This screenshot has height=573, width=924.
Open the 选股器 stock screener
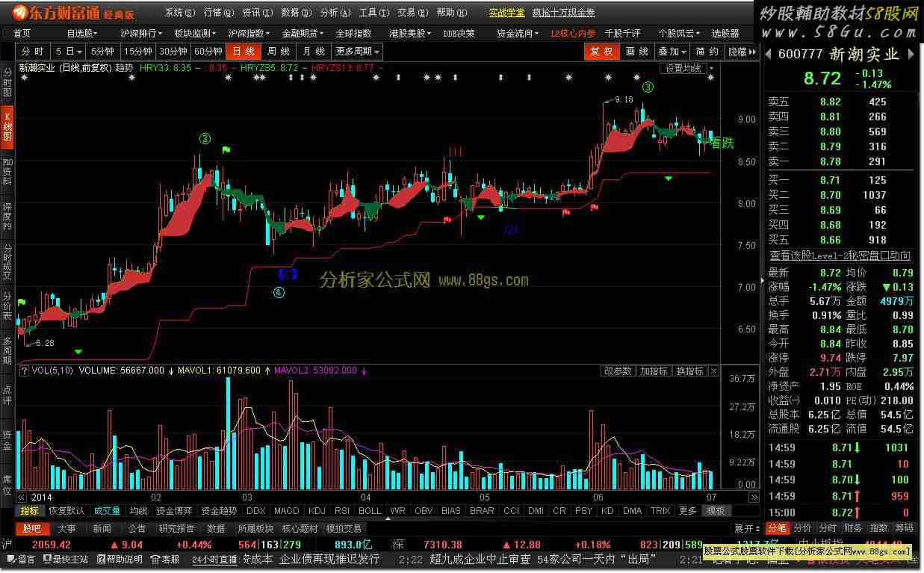pos(725,33)
